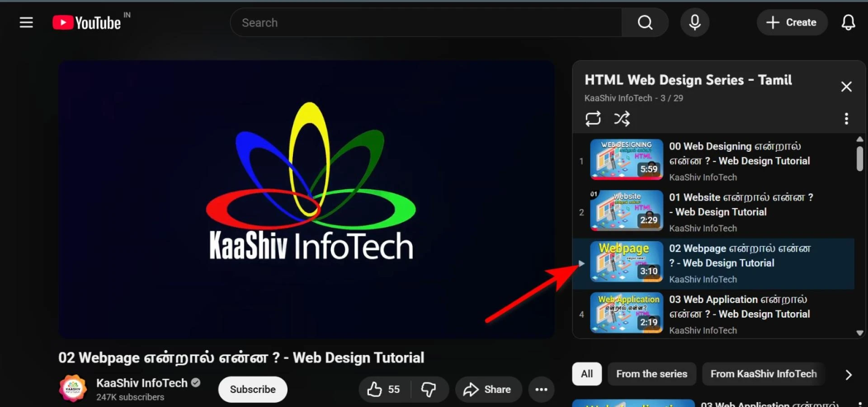This screenshot has height=407, width=868.
Task: Click the video player area
Action: click(307, 199)
